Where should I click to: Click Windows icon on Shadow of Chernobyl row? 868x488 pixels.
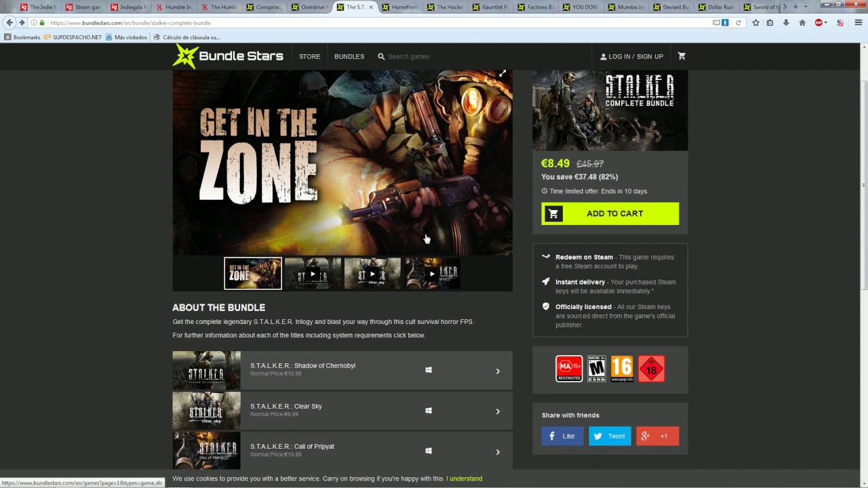(429, 370)
